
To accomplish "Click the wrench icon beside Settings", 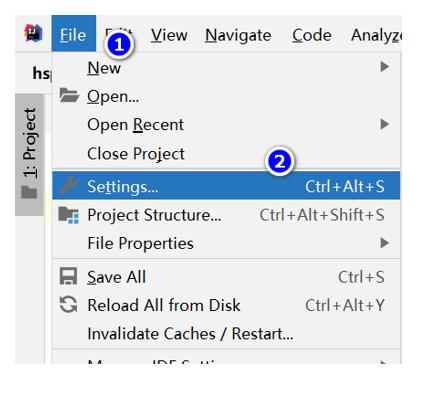I will 69,185.
